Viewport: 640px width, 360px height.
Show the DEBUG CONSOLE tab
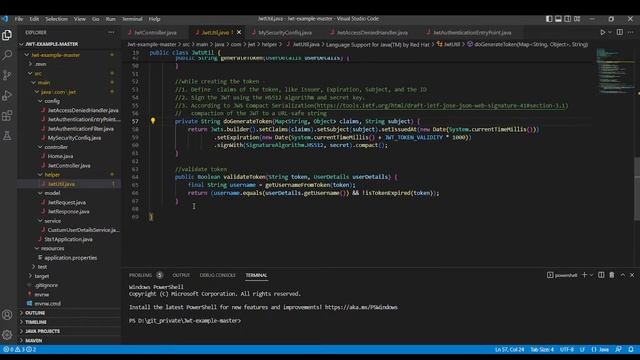click(218, 275)
